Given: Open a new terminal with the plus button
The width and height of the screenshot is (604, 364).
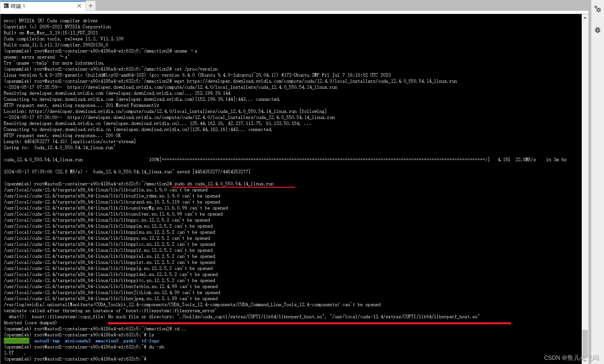Looking at the screenshot, I should tap(90, 6).
